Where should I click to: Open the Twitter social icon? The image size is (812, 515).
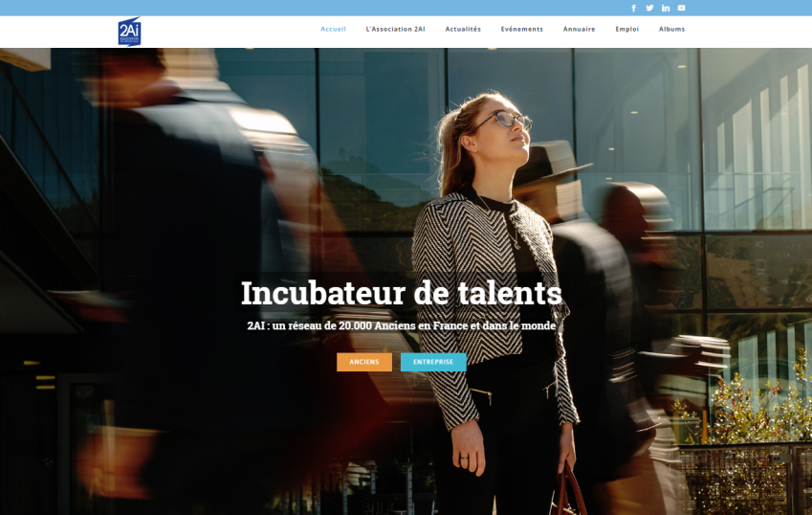coord(649,8)
